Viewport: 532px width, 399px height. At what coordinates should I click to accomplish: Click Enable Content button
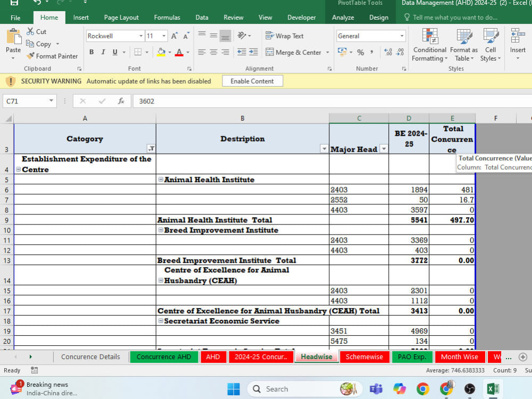pos(252,81)
